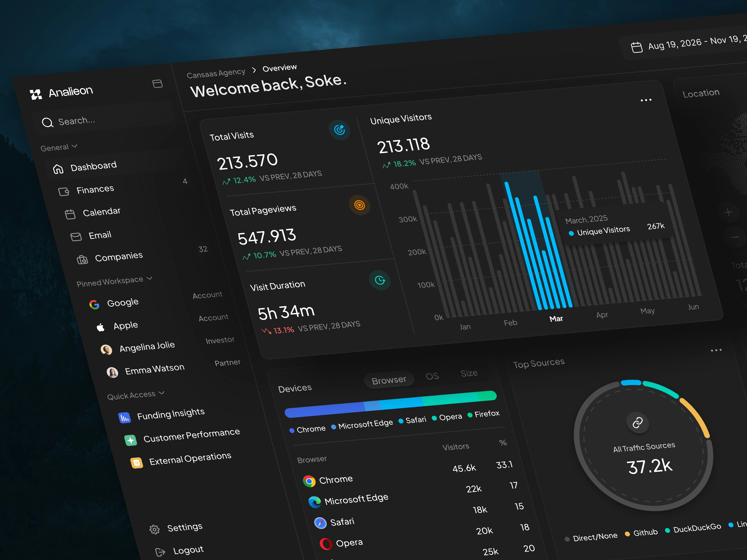This screenshot has width=747, height=560.
Task: Click the Visit Duration clock icon
Action: (380, 280)
